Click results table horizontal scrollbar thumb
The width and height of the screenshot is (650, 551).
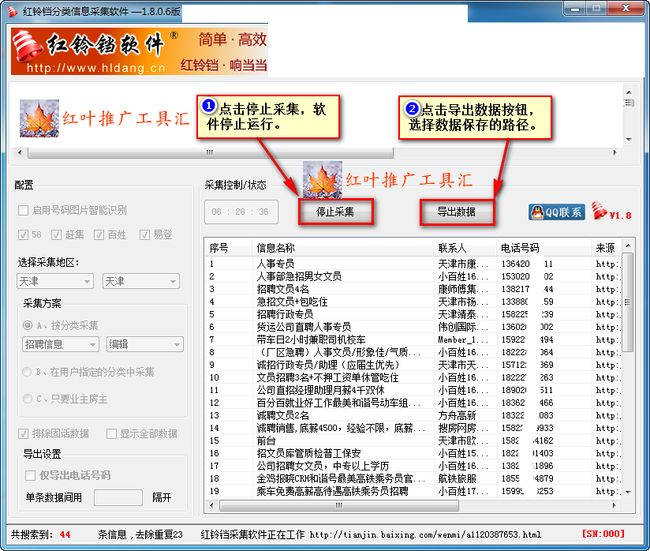point(339,505)
